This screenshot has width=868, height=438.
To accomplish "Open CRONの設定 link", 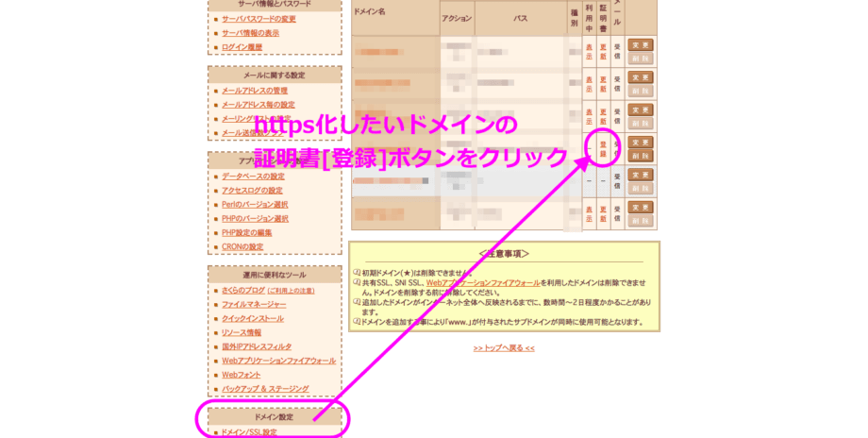I will pyautogui.click(x=242, y=247).
